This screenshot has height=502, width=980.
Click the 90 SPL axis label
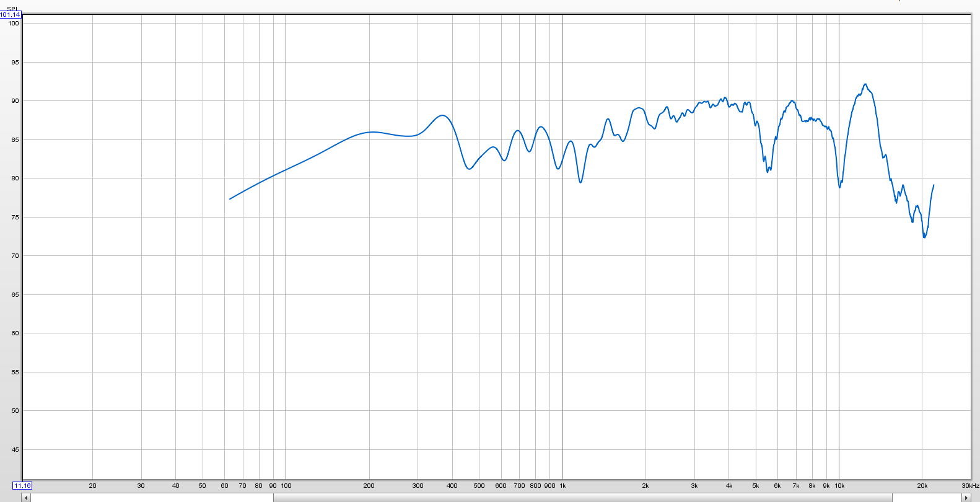coord(15,101)
